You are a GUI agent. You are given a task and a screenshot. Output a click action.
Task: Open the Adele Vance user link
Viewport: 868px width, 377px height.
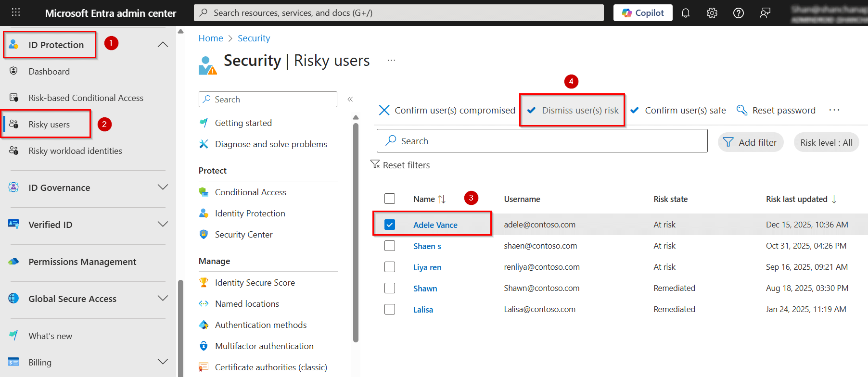[435, 225]
